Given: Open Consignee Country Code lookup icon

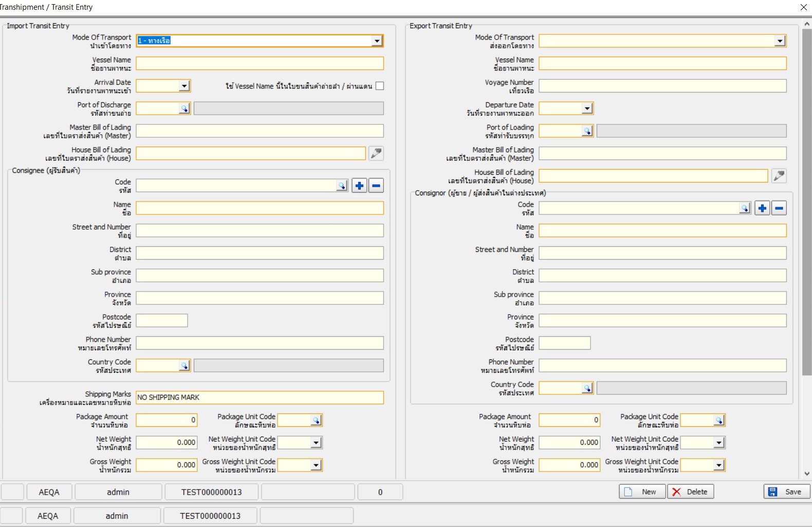Looking at the screenshot, I should pyautogui.click(x=184, y=366).
